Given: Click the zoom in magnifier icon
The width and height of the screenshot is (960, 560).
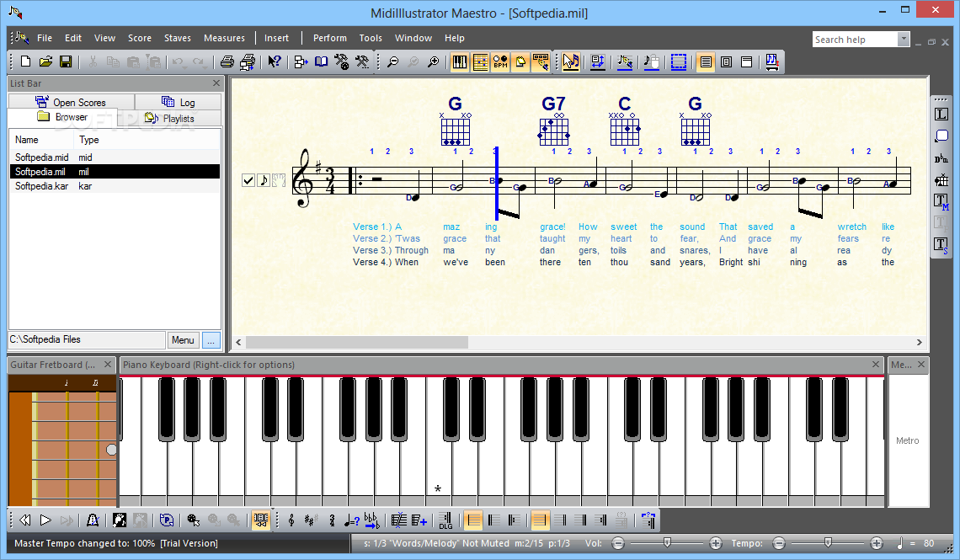Looking at the screenshot, I should tap(433, 61).
